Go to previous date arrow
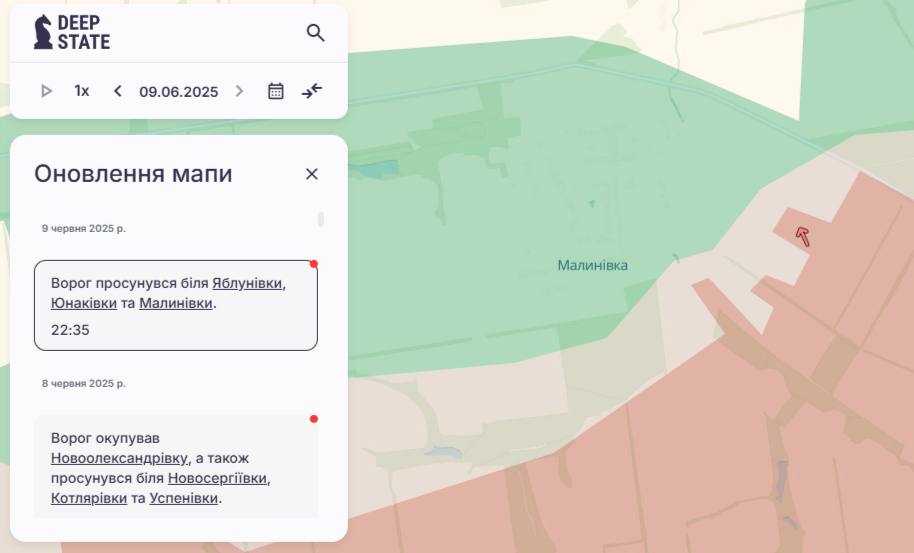The height and width of the screenshot is (553, 914). pyautogui.click(x=118, y=91)
